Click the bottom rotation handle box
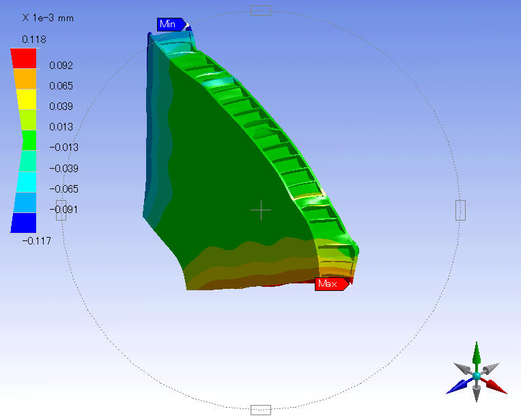The width and height of the screenshot is (521, 420). (x=261, y=410)
